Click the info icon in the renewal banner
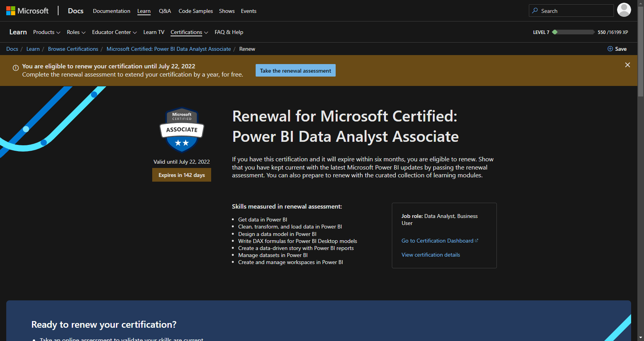Viewport: 644px width, 341px height. (16, 68)
